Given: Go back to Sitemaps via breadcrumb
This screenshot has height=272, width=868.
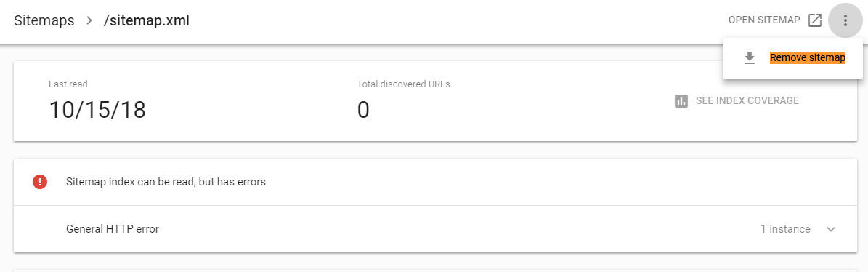Looking at the screenshot, I should 44,21.
